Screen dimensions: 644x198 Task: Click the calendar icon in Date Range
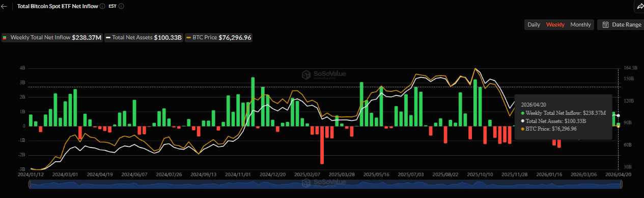(606, 24)
